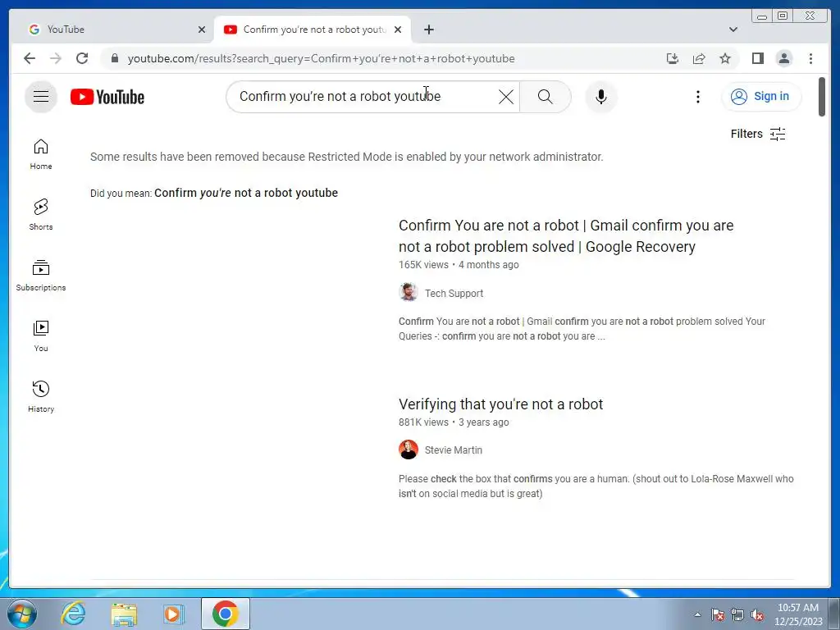Share this page icon
Viewport: 840px width, 630px height.
coord(699,58)
